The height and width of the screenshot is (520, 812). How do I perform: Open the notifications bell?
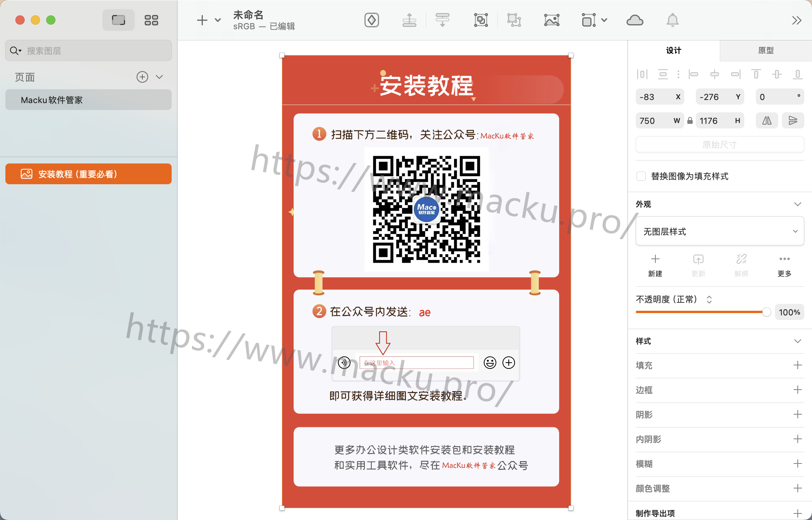(672, 20)
